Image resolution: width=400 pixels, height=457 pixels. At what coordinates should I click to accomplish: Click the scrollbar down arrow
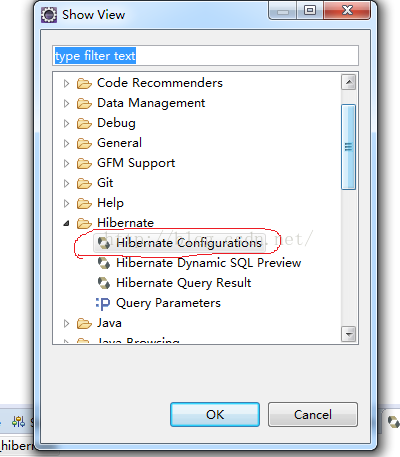click(349, 334)
